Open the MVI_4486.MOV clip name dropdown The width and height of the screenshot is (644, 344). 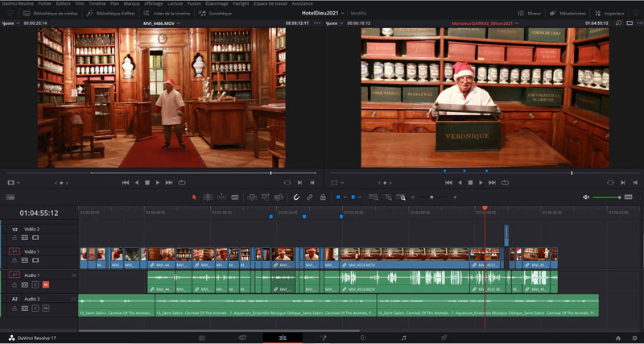[x=178, y=23]
